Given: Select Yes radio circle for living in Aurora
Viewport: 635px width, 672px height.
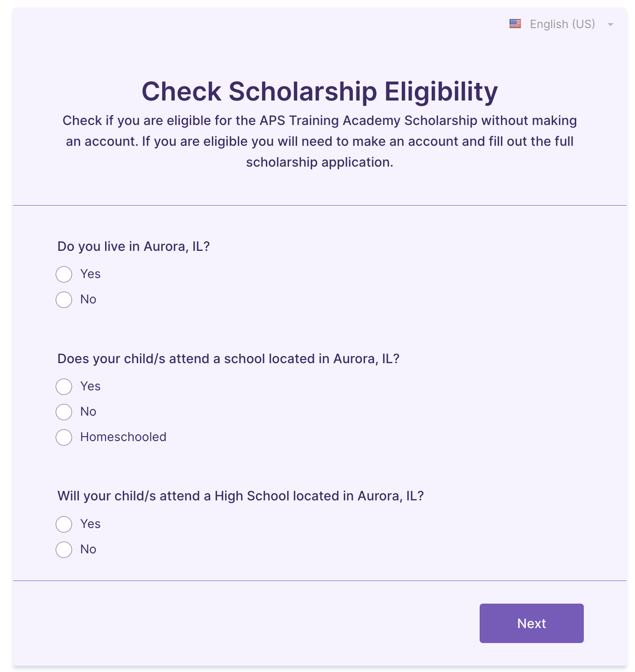Looking at the screenshot, I should [64, 274].
